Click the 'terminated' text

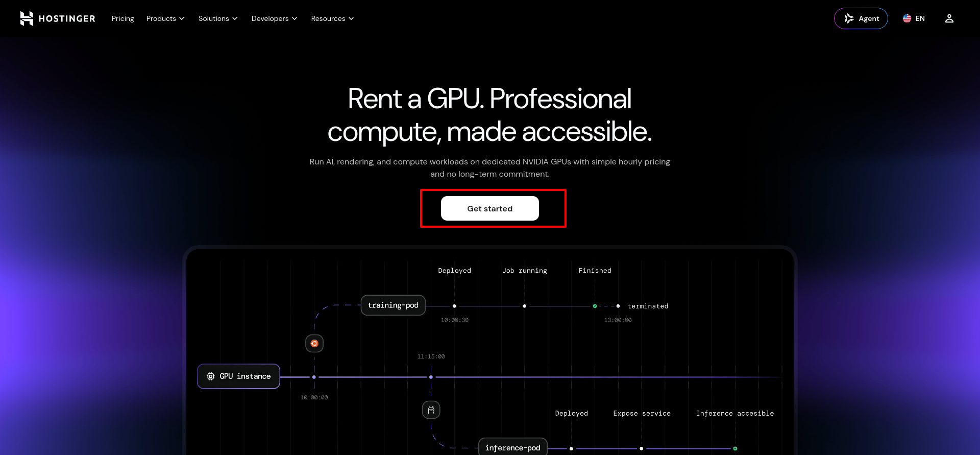point(648,306)
